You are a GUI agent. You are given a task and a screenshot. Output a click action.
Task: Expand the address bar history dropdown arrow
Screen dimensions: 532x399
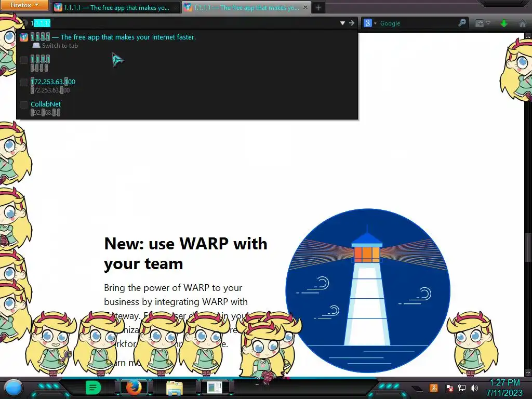pos(342,23)
